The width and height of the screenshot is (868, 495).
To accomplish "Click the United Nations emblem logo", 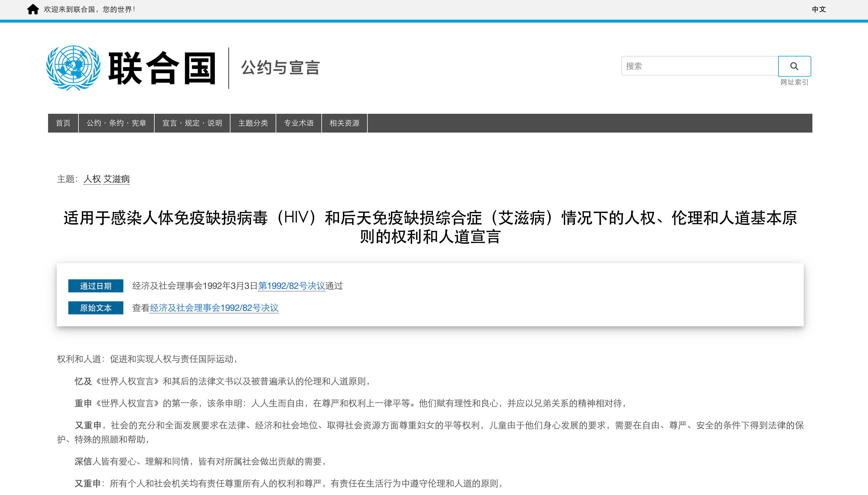I will pyautogui.click(x=74, y=68).
